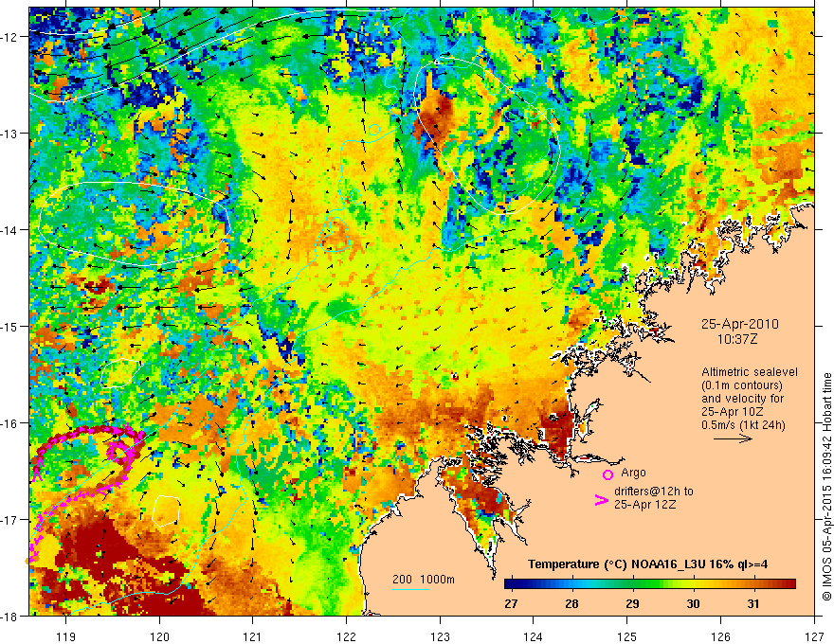Screen dimensions: 834x644
Task: Click the 'Altimetric sealevel' legend text
Action: click(x=750, y=372)
